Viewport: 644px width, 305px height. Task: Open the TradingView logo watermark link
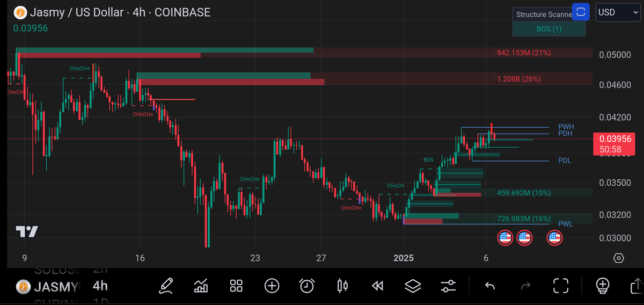pyautogui.click(x=27, y=231)
